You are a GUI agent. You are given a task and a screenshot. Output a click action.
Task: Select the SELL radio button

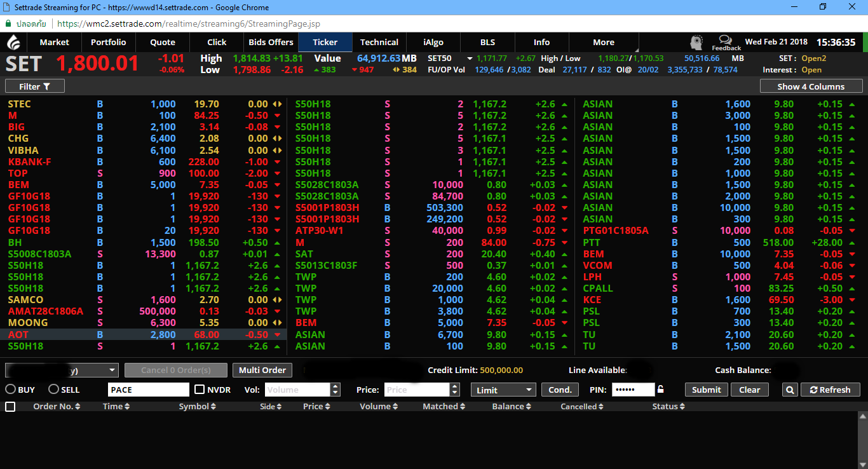coord(53,390)
